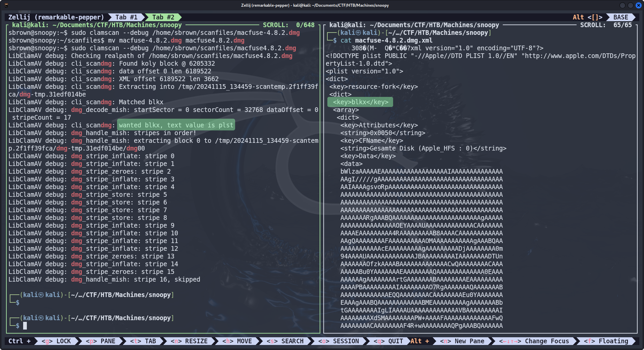Activate RESIZE mode in the status bar
The image size is (644, 350).
(189, 341)
